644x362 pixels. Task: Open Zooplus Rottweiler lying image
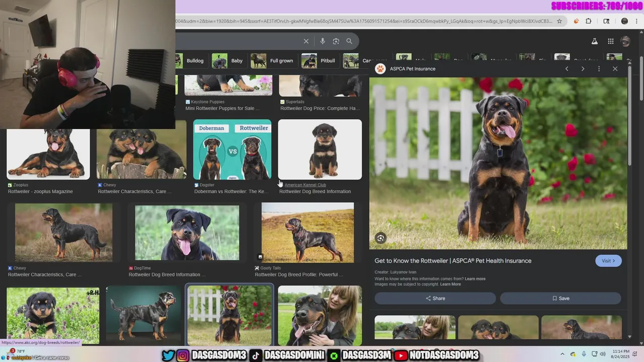48,154
